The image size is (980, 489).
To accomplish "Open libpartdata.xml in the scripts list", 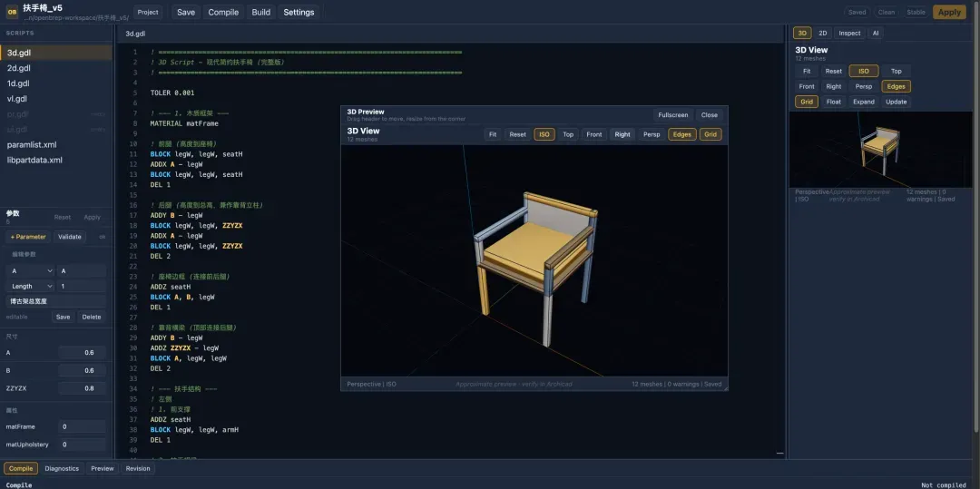I will 56,160.
